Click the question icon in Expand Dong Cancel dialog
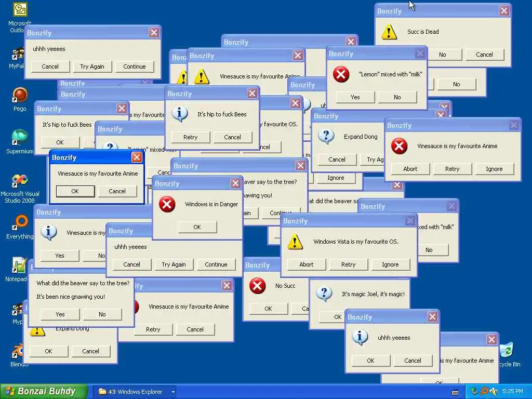Viewport: 532px width, 399px height. 326,137
